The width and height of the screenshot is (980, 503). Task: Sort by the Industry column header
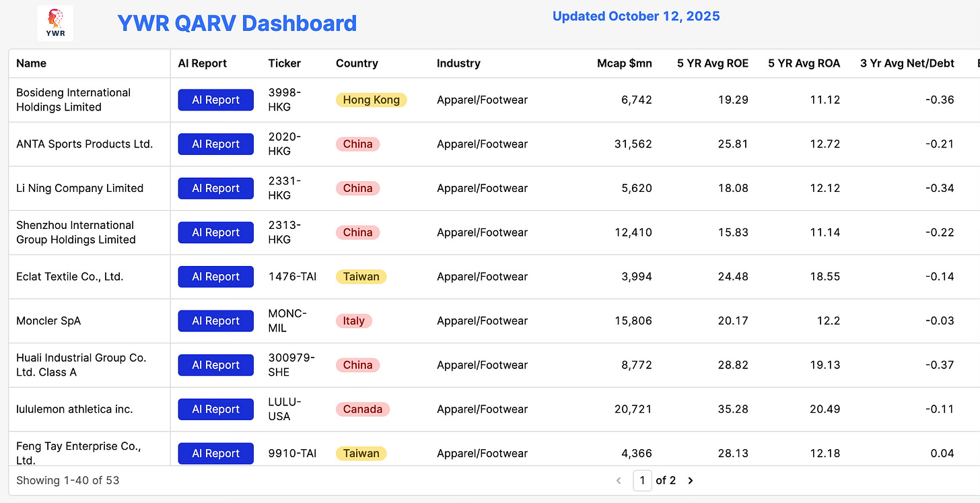click(x=458, y=63)
